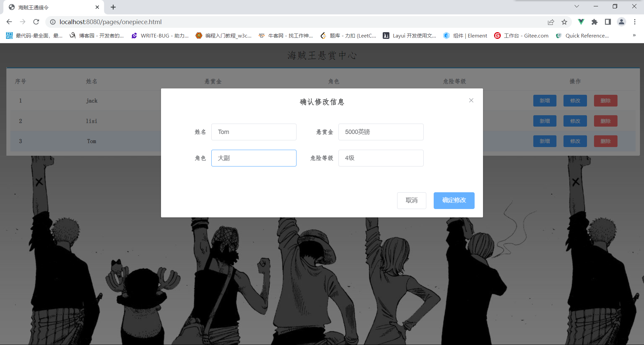Click the 姓名 column header

(92, 81)
